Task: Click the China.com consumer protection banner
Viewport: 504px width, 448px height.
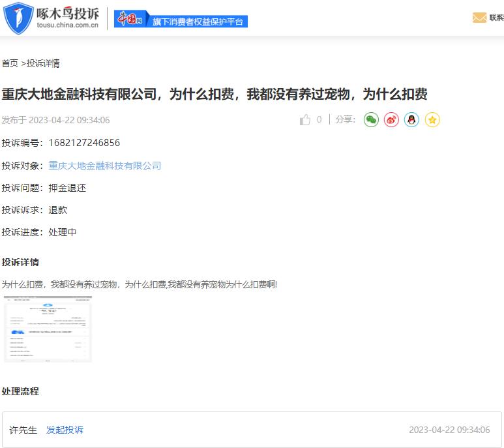Action: [x=181, y=19]
